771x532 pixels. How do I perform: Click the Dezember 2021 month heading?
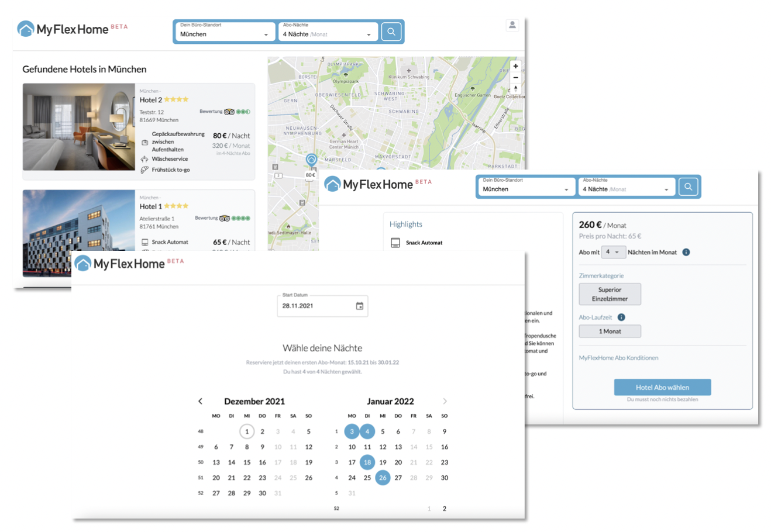254,401
